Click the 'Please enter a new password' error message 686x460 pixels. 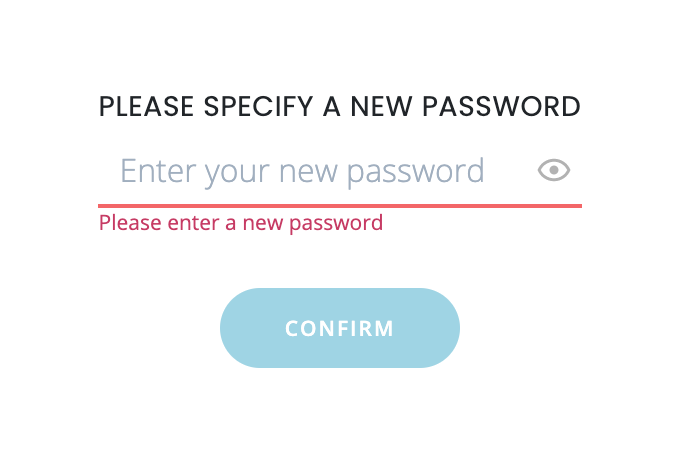(241, 222)
